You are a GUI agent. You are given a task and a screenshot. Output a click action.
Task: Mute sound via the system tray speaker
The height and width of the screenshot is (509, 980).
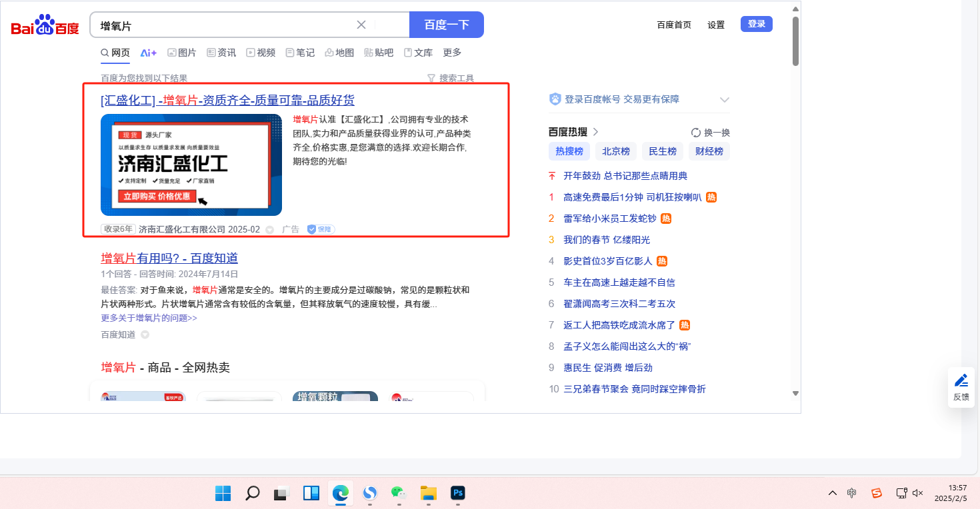[x=918, y=493]
